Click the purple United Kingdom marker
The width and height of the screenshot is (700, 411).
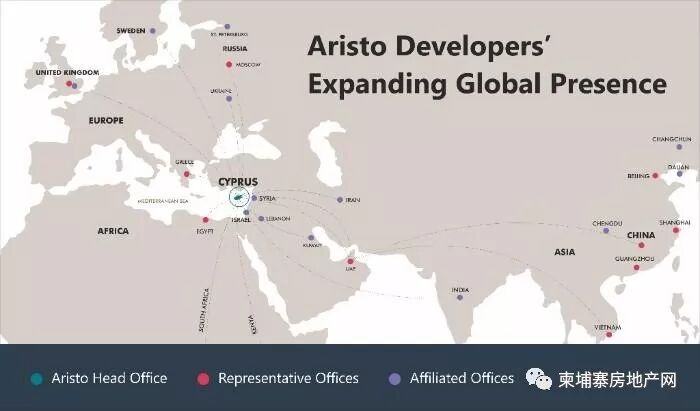tap(75, 86)
